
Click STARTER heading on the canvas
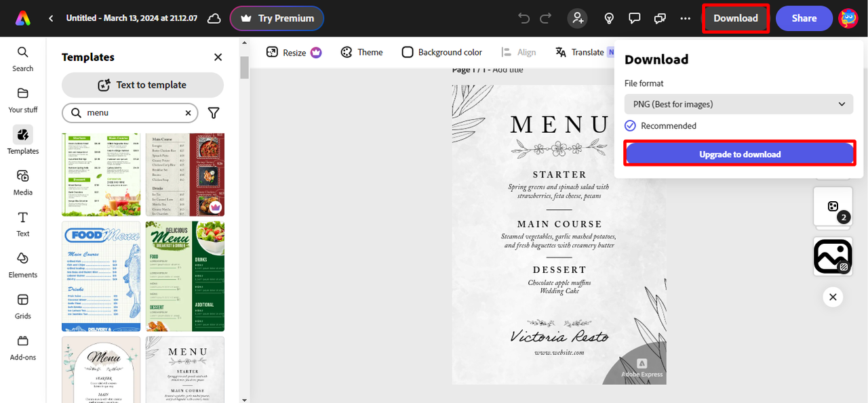[x=559, y=175]
